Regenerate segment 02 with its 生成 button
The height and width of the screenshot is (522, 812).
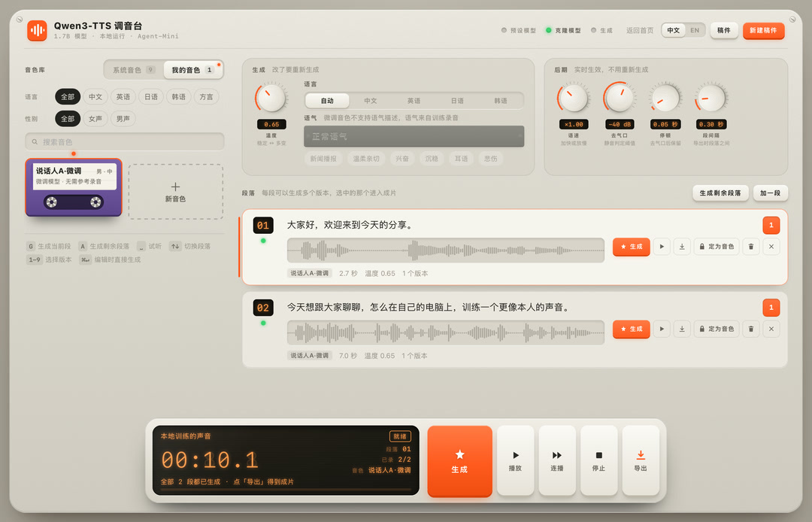(632, 329)
